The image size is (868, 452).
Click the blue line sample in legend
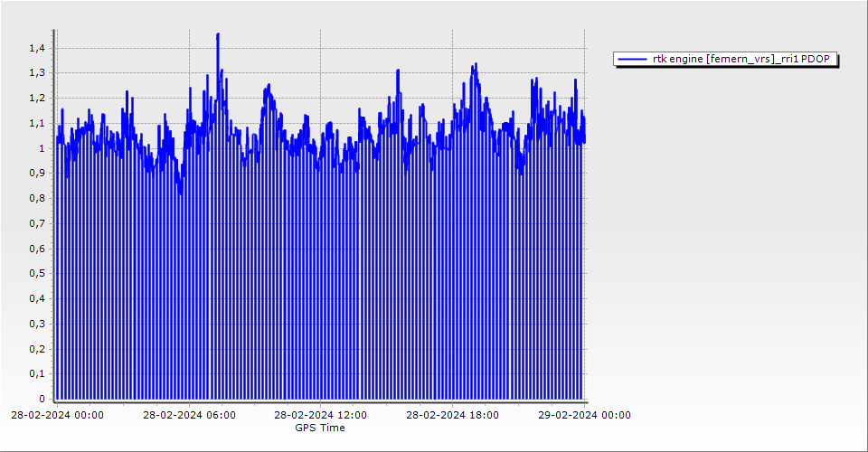[x=633, y=59]
